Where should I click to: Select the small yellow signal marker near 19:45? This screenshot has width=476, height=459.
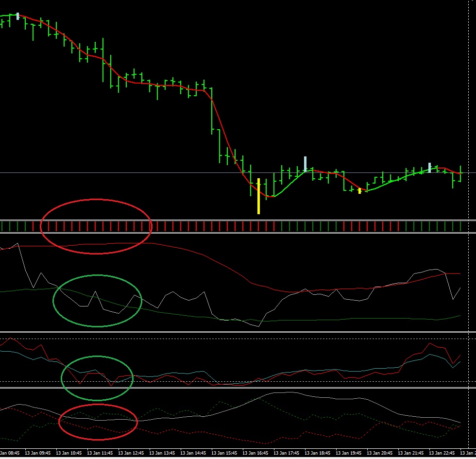[x=360, y=191]
